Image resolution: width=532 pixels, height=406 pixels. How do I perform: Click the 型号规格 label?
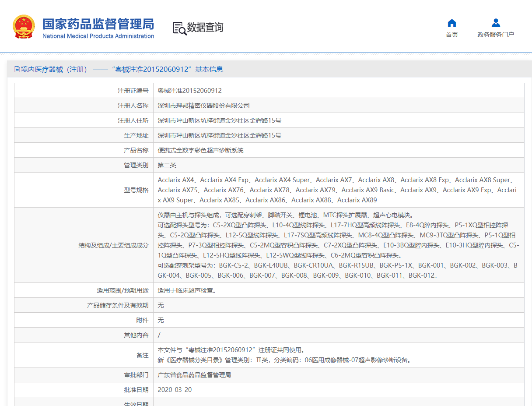[x=136, y=190]
